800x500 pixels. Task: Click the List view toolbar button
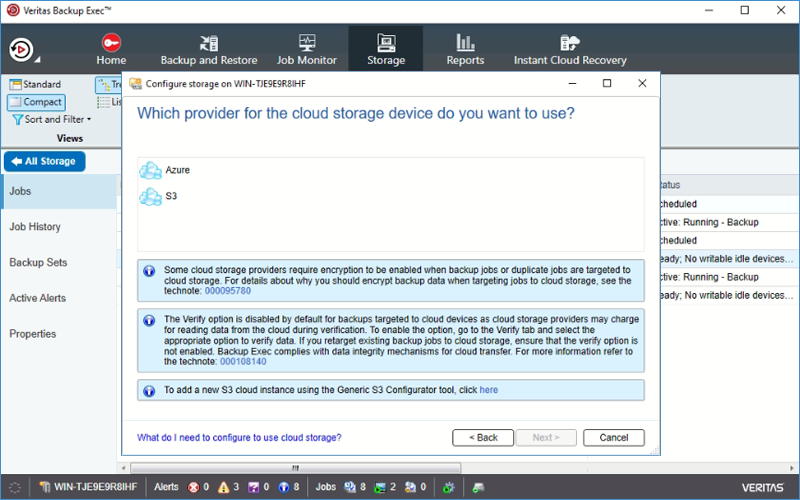tap(109, 102)
